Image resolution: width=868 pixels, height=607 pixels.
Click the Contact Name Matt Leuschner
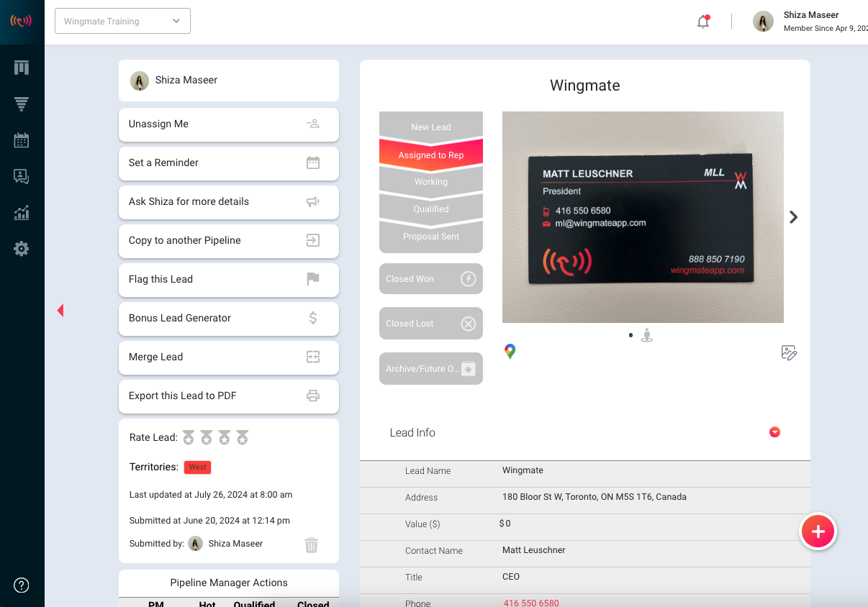(534, 550)
